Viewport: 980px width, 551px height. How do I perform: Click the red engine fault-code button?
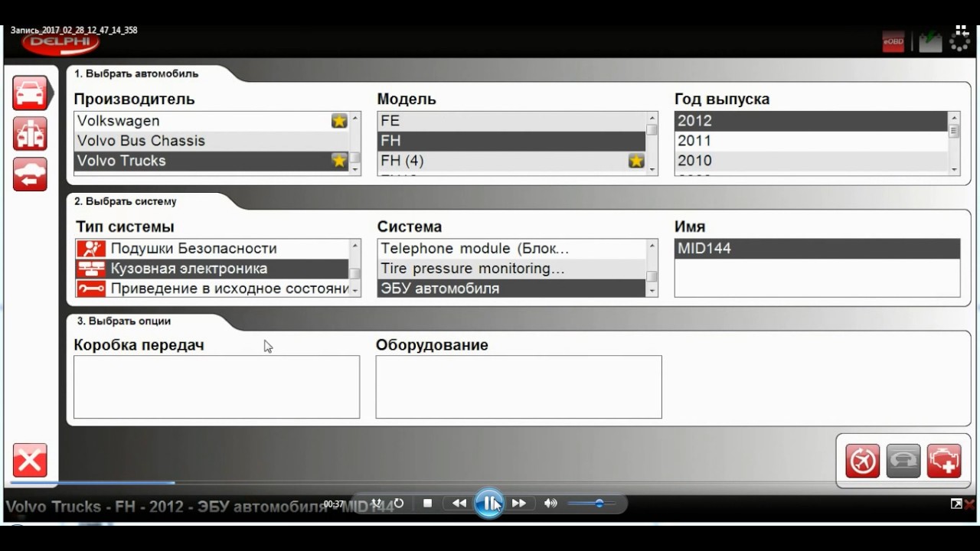pos(944,461)
